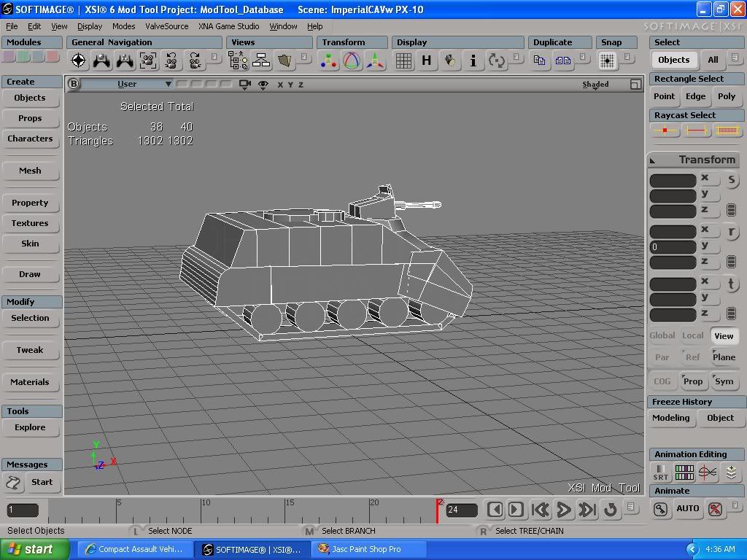This screenshot has height=560, width=747.
Task: Toggle the viewport camera icon
Action: (245, 85)
